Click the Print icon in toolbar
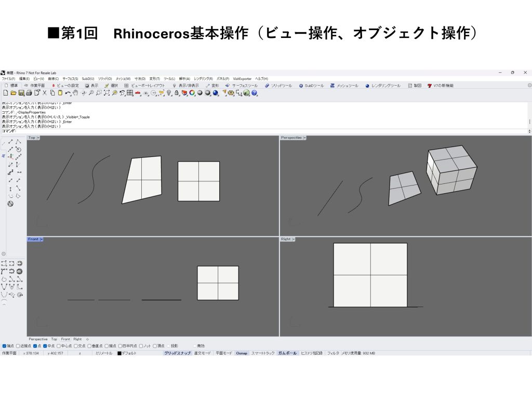This screenshot has width=532, height=399. 29,93
